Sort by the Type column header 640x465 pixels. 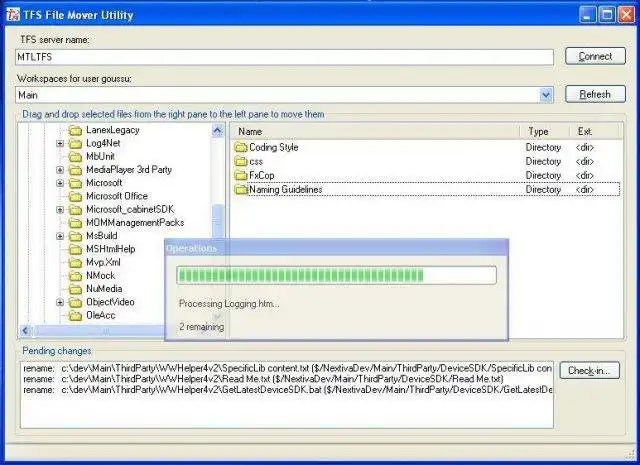tap(544, 131)
